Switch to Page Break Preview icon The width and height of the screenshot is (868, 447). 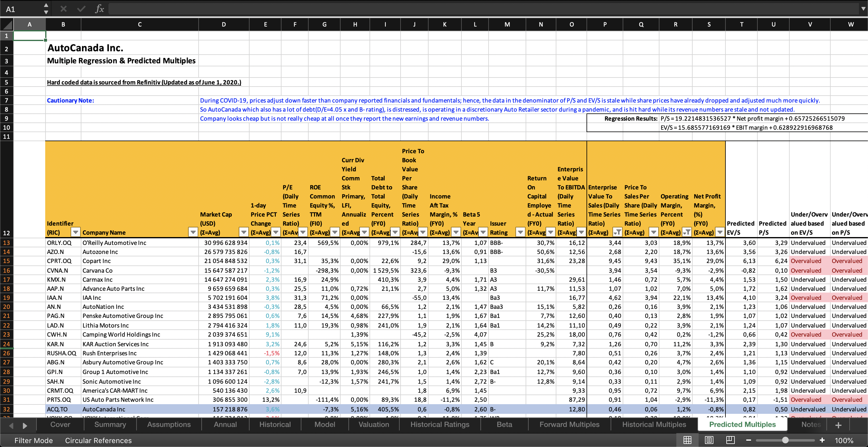point(731,440)
